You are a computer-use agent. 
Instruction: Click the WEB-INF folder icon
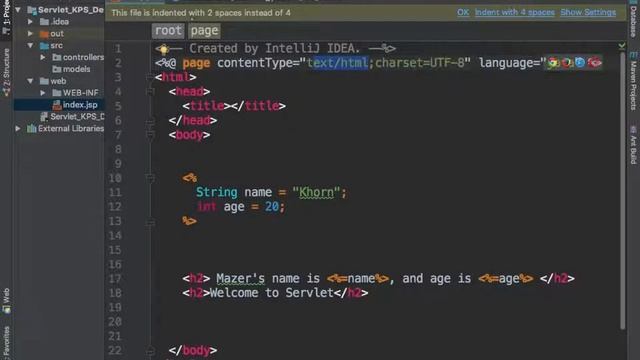coord(57,93)
